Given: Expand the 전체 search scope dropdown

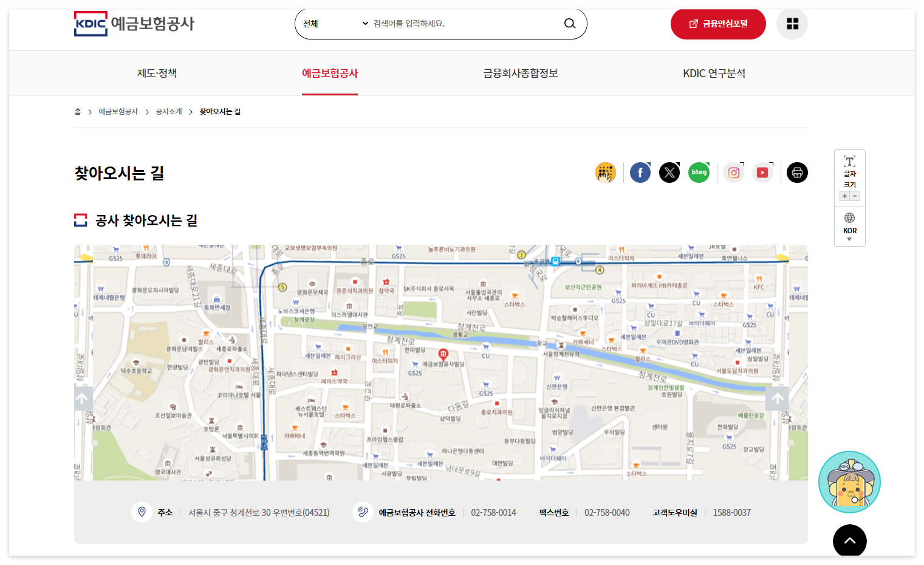Looking at the screenshot, I should point(333,23).
